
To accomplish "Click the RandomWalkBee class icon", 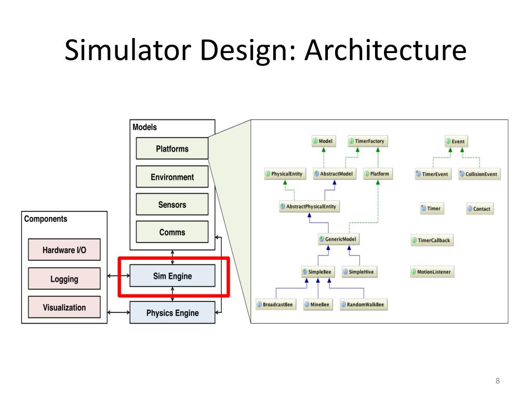I will pyautogui.click(x=343, y=304).
